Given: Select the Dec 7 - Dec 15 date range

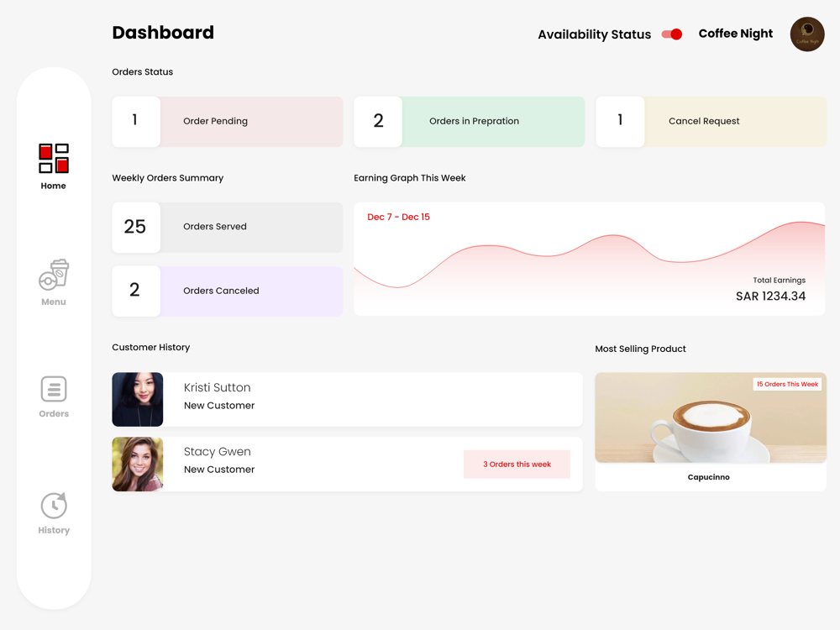Looking at the screenshot, I should 398,217.
